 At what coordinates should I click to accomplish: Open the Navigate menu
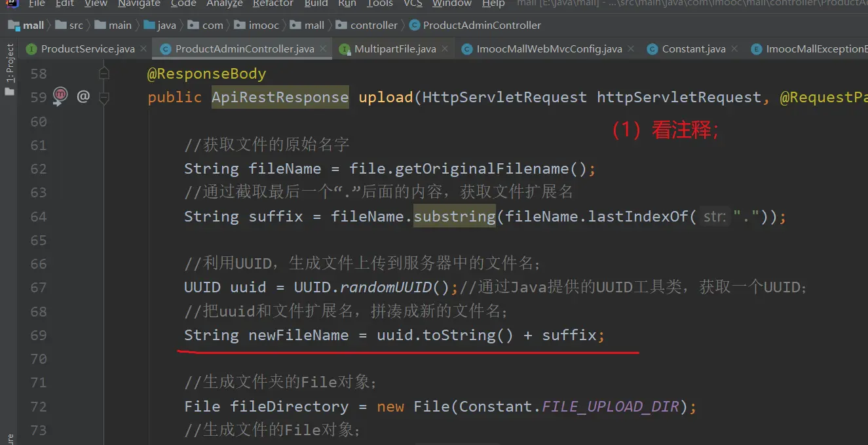(139, 4)
